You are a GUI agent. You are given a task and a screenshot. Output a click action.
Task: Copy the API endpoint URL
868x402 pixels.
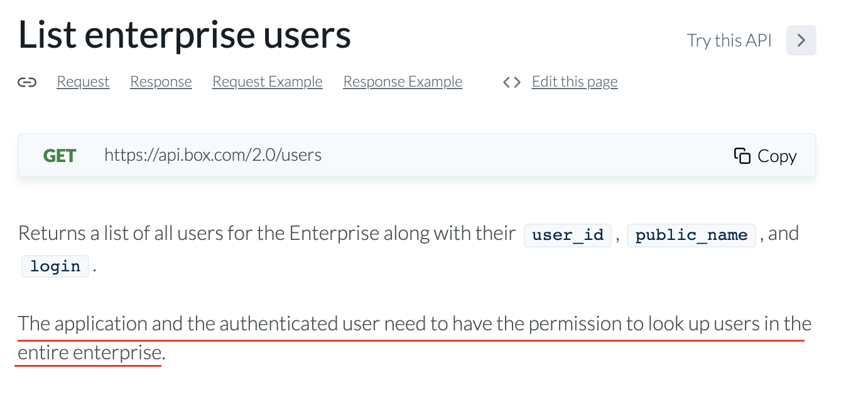click(765, 156)
